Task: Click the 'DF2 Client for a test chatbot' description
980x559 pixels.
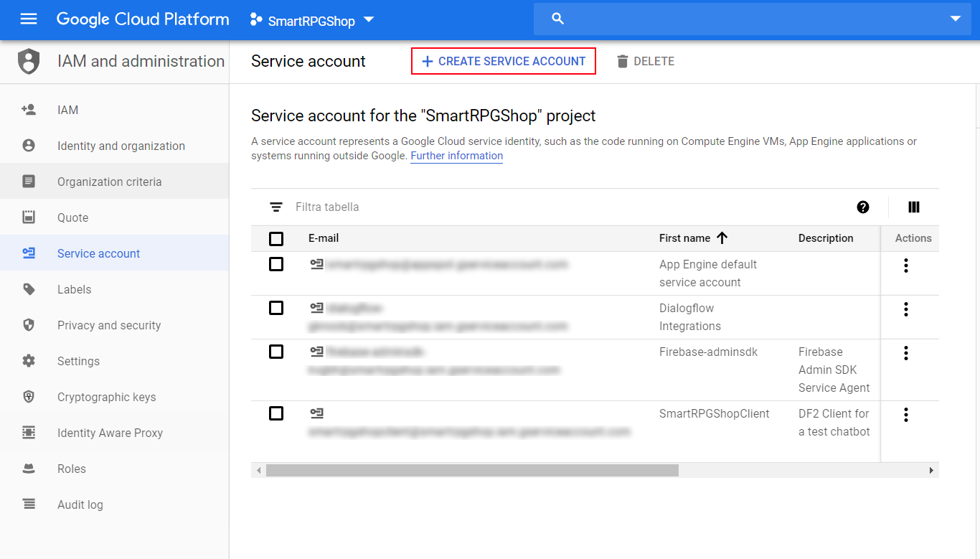Action: click(x=834, y=423)
